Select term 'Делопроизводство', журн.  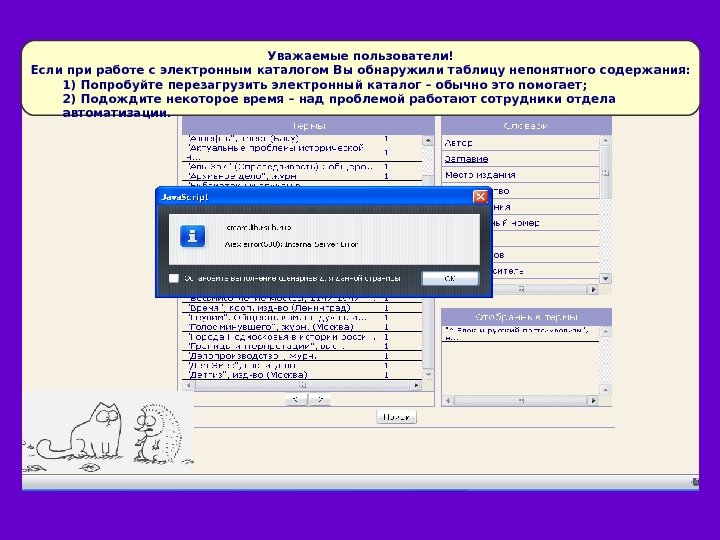click(303, 356)
